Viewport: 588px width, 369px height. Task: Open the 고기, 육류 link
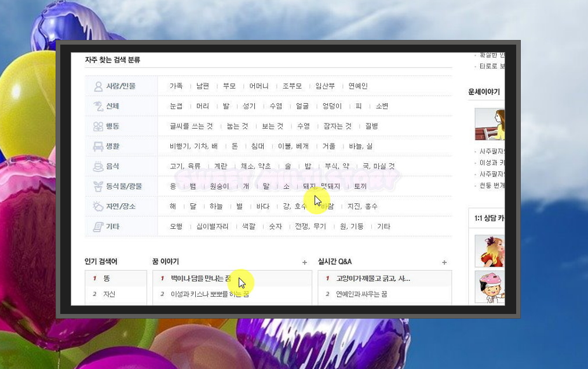(185, 166)
